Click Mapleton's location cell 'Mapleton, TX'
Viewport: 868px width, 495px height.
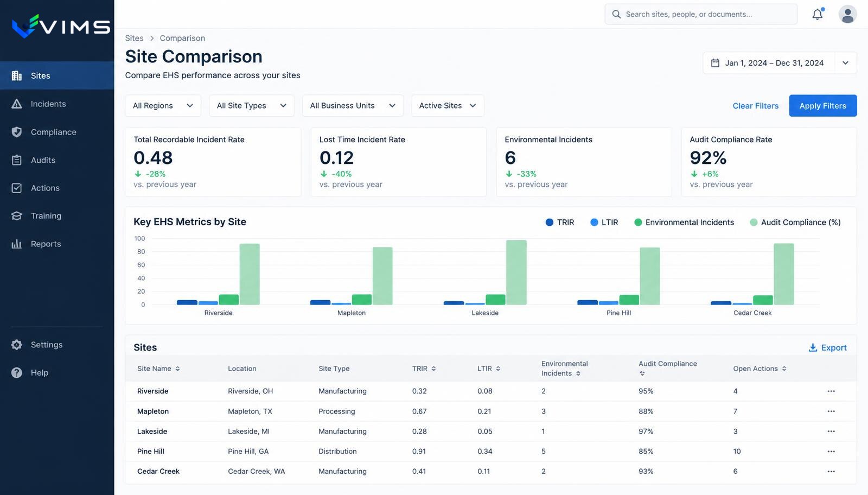pyautogui.click(x=250, y=411)
